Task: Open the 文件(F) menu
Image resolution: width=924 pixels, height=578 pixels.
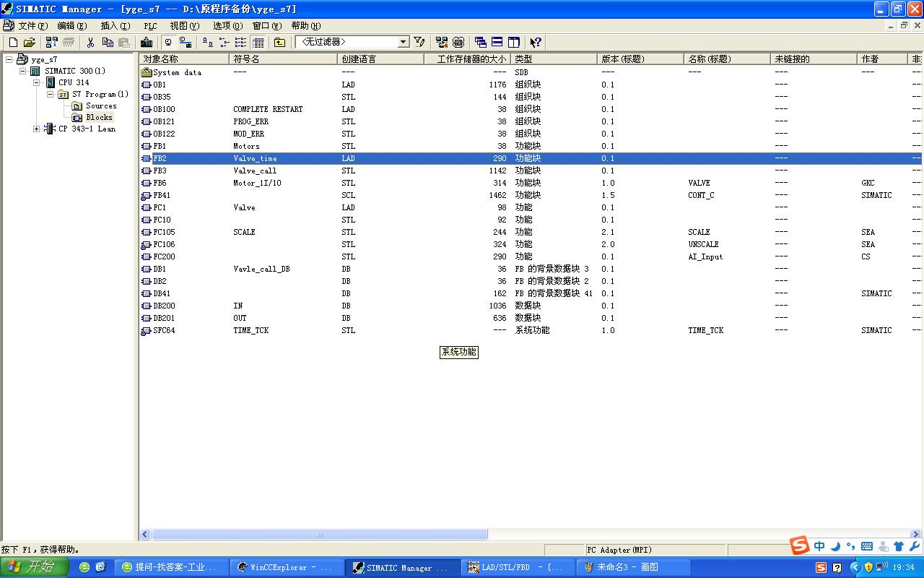Action: pos(33,26)
